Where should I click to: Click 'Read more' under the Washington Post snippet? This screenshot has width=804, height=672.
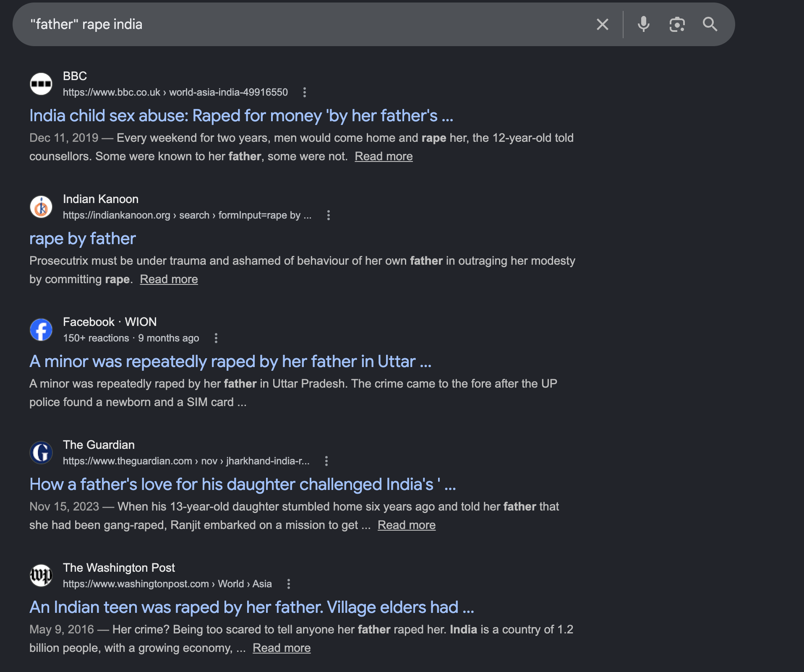click(282, 648)
